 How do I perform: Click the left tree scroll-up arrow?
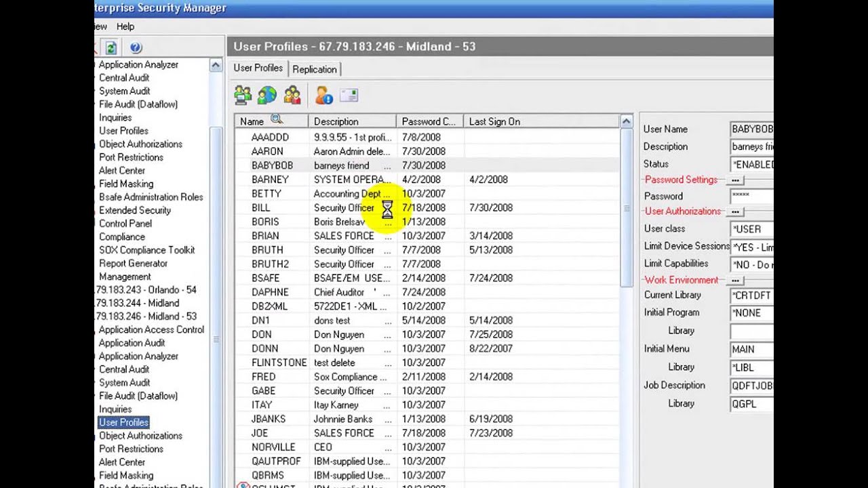point(216,65)
